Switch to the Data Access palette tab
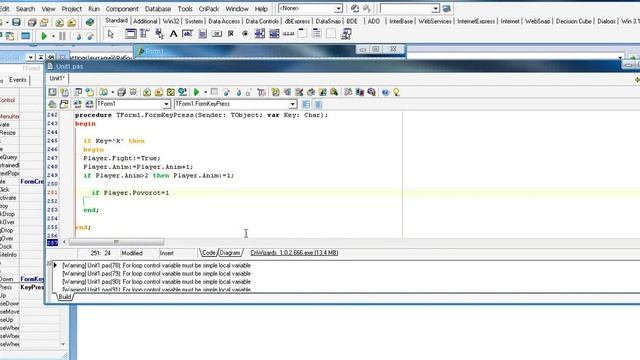 224,21
